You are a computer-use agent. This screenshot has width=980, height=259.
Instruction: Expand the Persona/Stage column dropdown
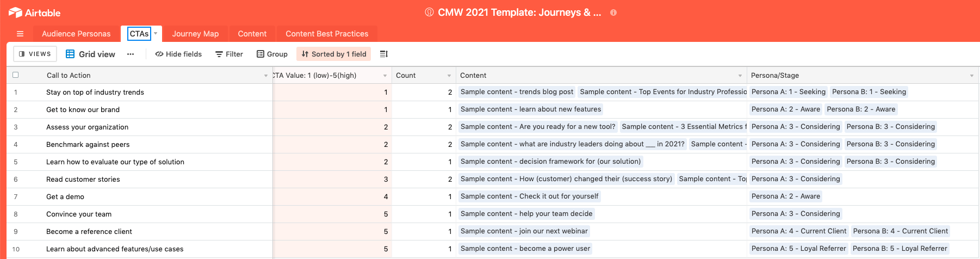click(x=972, y=76)
